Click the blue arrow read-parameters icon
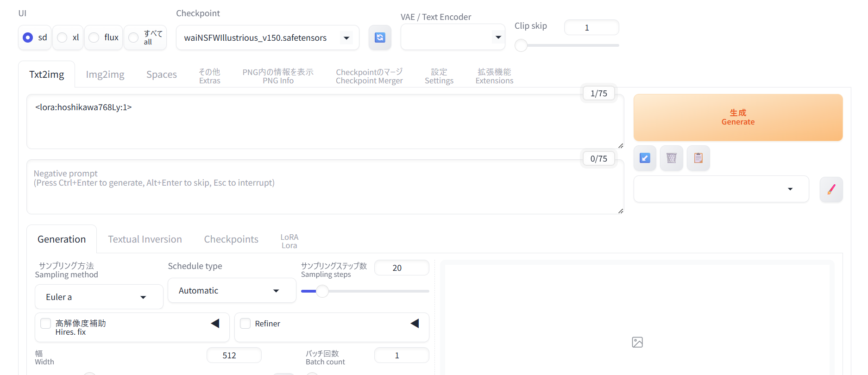The height and width of the screenshot is (375, 868). pyautogui.click(x=645, y=158)
